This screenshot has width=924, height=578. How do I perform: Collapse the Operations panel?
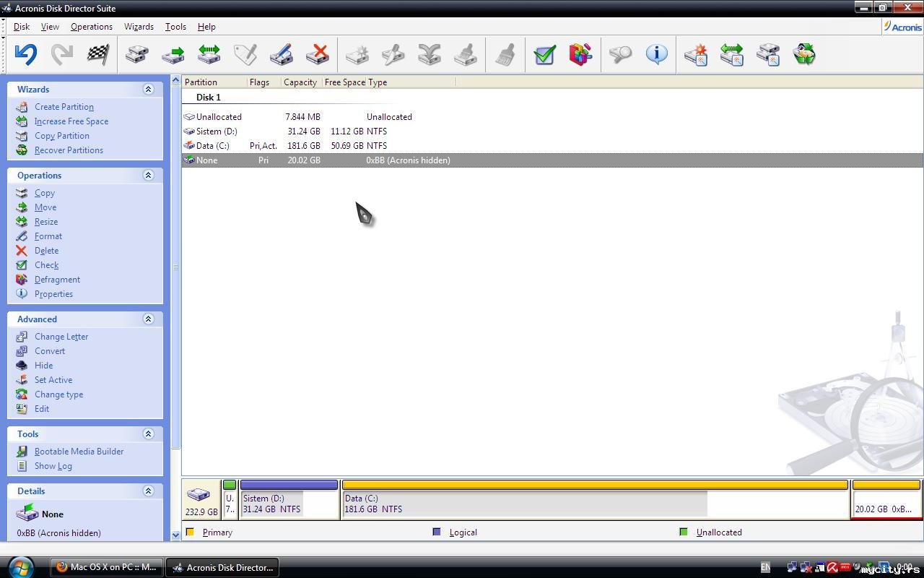point(149,176)
